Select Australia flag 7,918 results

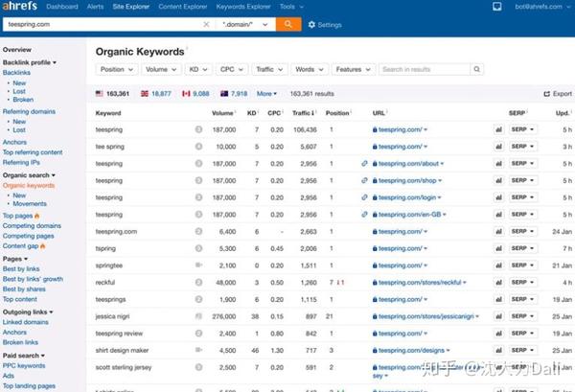pyautogui.click(x=234, y=94)
